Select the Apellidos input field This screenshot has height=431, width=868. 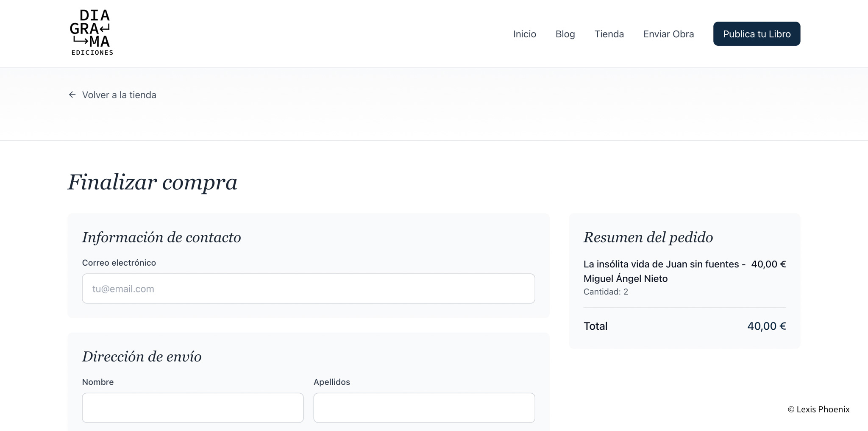click(424, 407)
